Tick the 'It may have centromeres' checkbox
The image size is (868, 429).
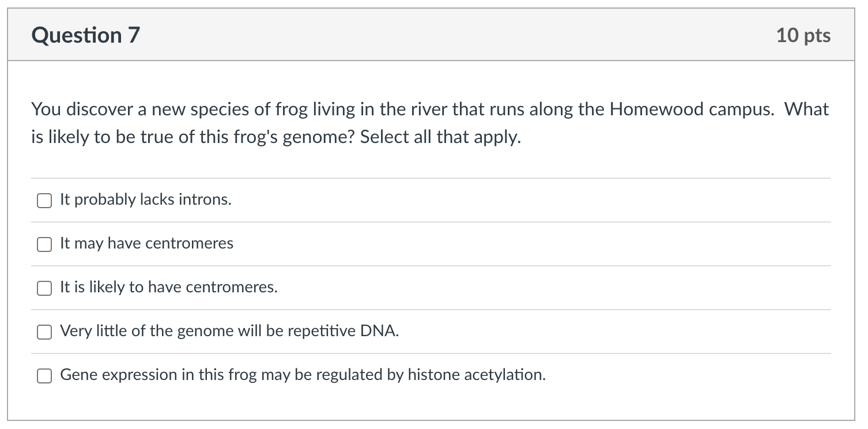[44, 244]
